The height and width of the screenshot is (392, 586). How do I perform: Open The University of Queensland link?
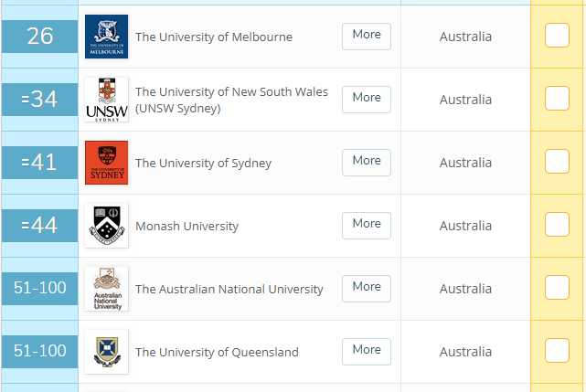point(217,352)
